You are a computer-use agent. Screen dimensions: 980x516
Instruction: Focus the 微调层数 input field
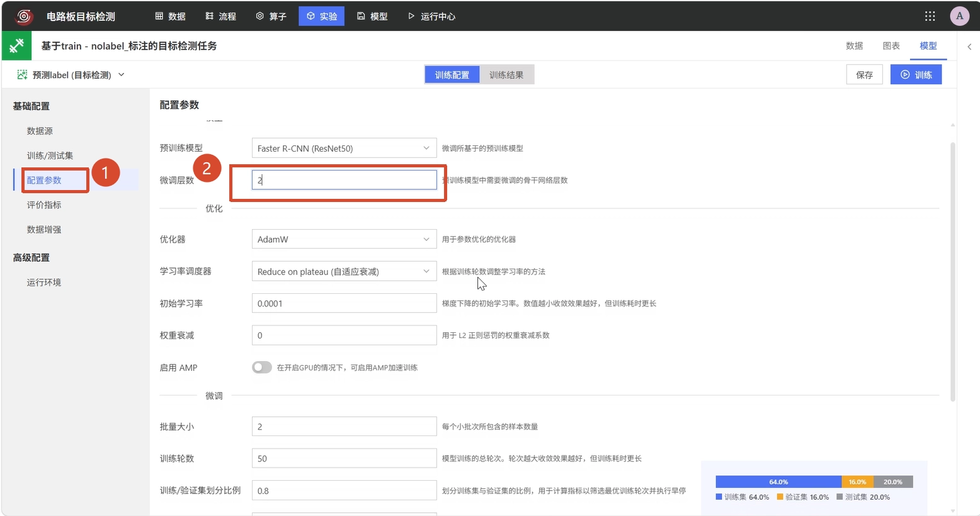pyautogui.click(x=344, y=180)
